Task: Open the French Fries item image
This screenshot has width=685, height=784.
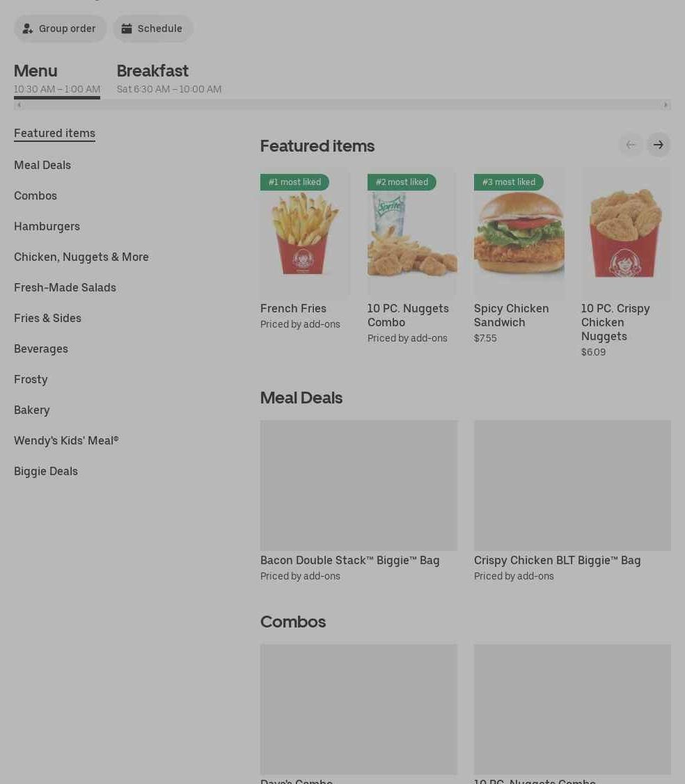Action: point(305,233)
